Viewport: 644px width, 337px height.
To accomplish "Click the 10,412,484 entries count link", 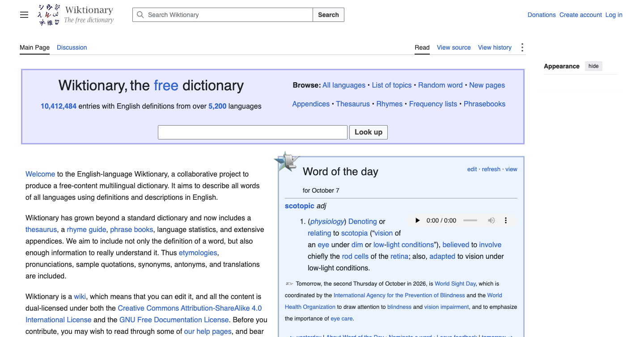I will coord(59,106).
